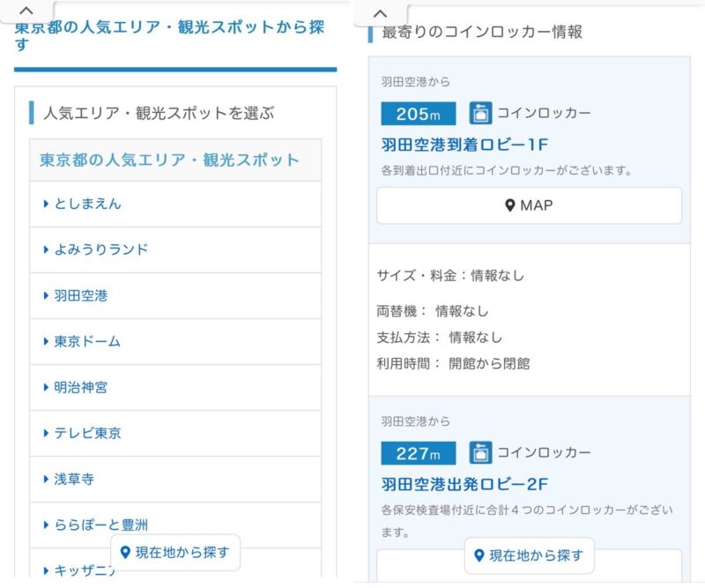Click the pin icon on MAP button
The image size is (705, 588).
pos(510,205)
